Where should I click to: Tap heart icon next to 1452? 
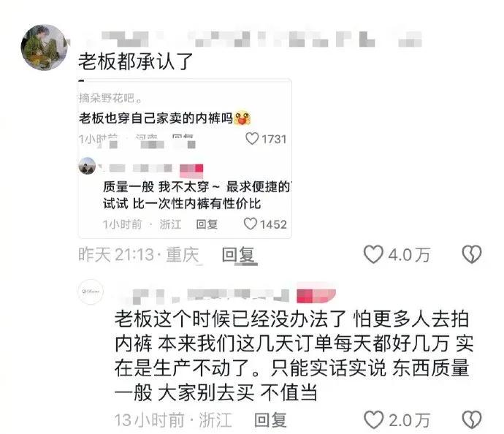click(250, 224)
